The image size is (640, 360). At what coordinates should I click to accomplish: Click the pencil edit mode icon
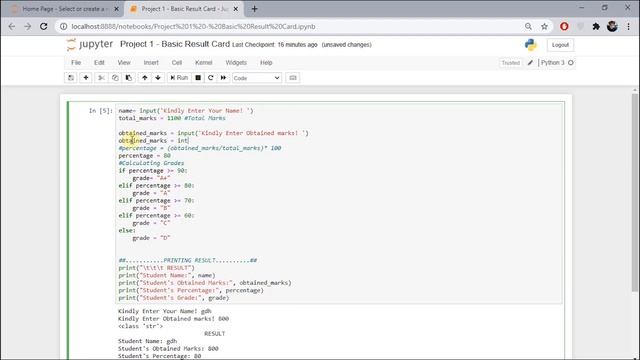click(x=530, y=62)
